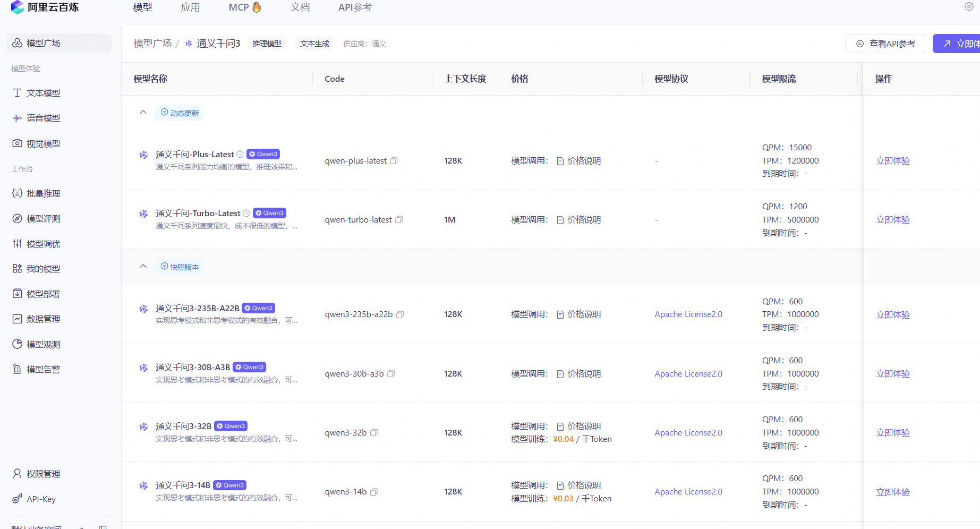Collapse the 快照版本 group
This screenshot has width=980, height=529.
[143, 266]
